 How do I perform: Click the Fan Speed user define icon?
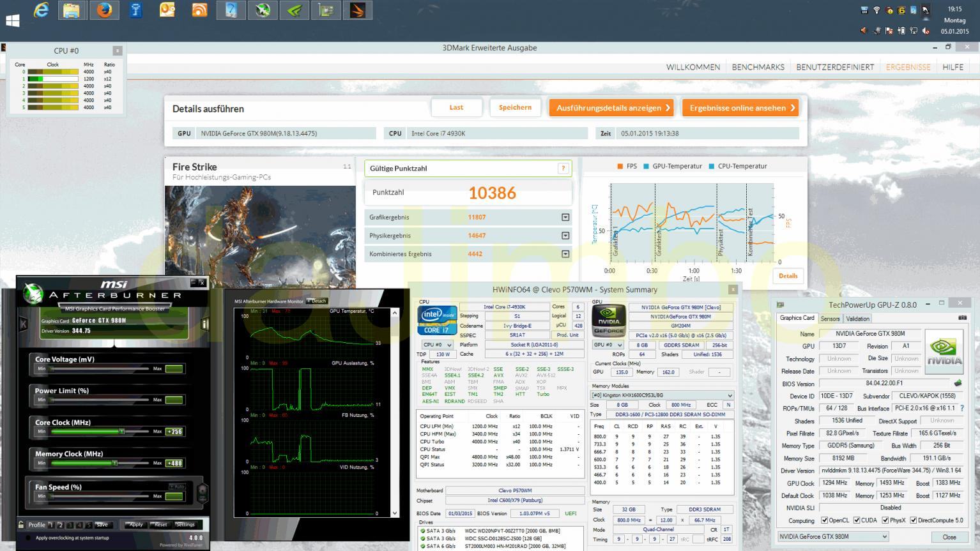coord(203,494)
